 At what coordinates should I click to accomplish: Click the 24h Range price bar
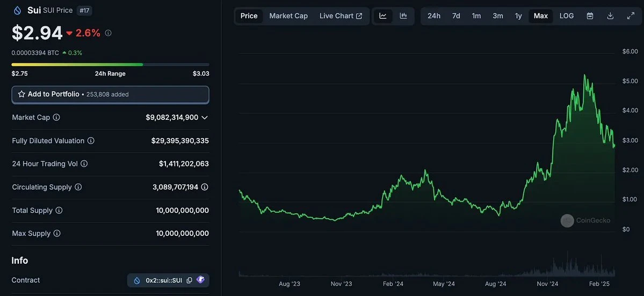[110, 64]
